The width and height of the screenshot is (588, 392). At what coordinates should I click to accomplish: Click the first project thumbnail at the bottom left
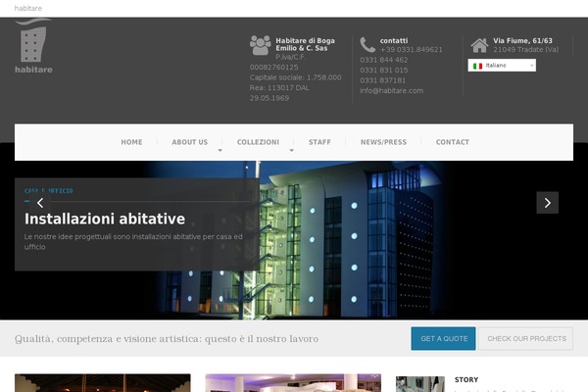click(x=102, y=383)
